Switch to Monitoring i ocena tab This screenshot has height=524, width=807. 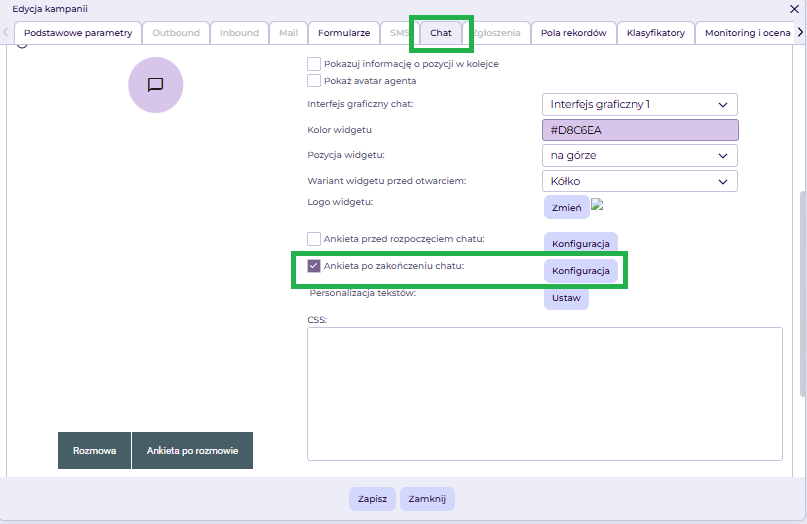[x=745, y=33]
